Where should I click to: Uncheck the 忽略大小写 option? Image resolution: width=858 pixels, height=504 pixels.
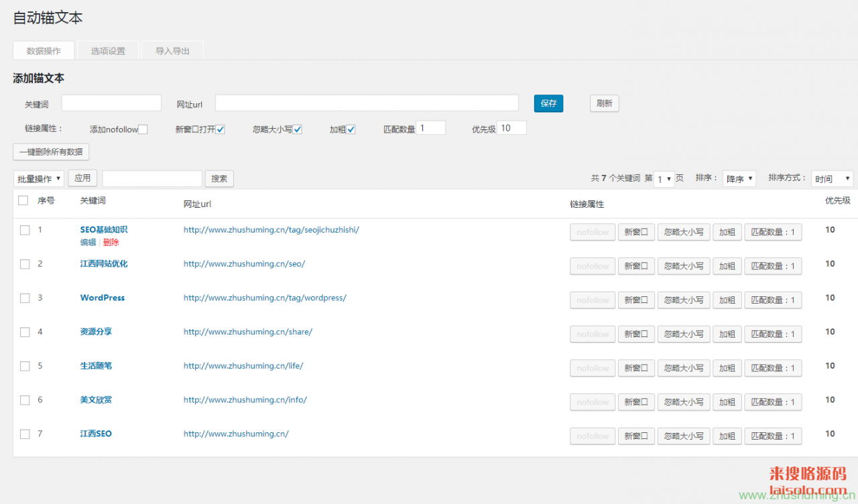point(298,129)
